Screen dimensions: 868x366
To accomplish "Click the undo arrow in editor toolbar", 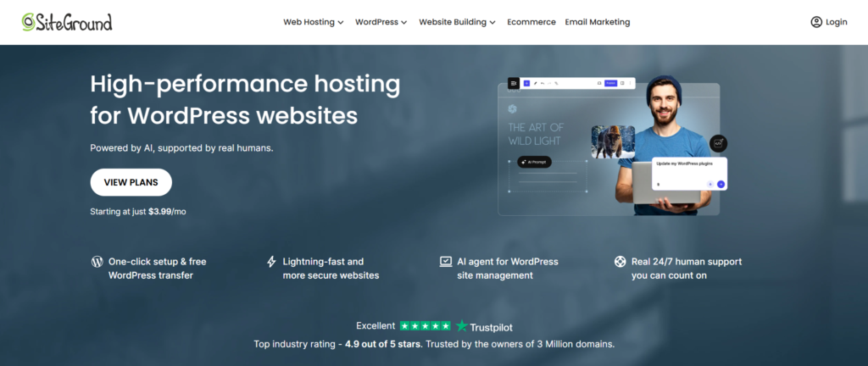I will point(542,84).
